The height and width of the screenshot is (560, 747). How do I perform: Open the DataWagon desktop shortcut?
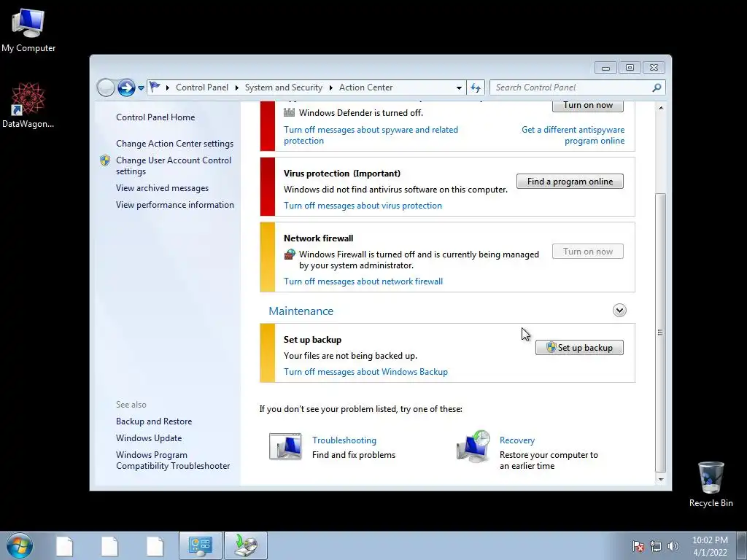[28, 105]
